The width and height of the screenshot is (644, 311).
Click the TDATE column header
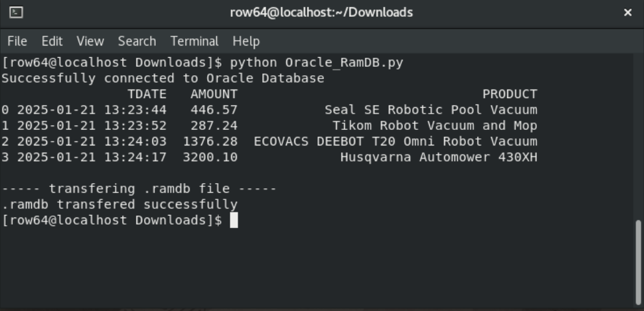(147, 94)
